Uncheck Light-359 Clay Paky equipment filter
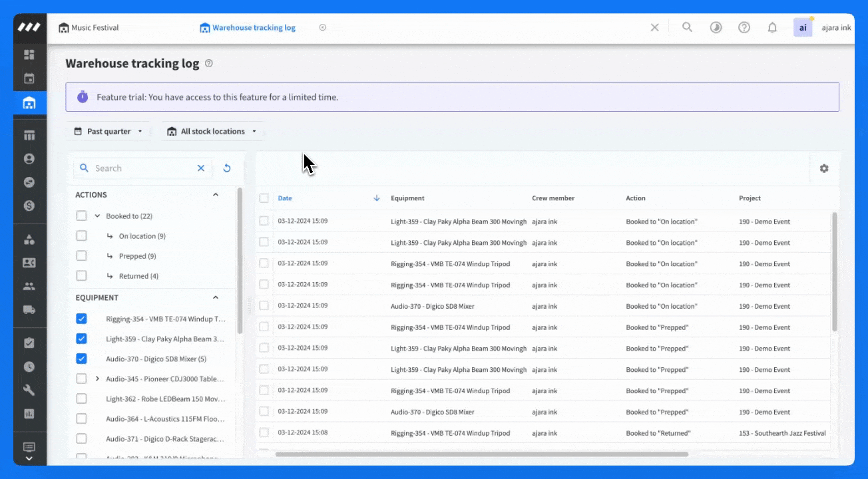This screenshot has width=868, height=479. tap(81, 339)
